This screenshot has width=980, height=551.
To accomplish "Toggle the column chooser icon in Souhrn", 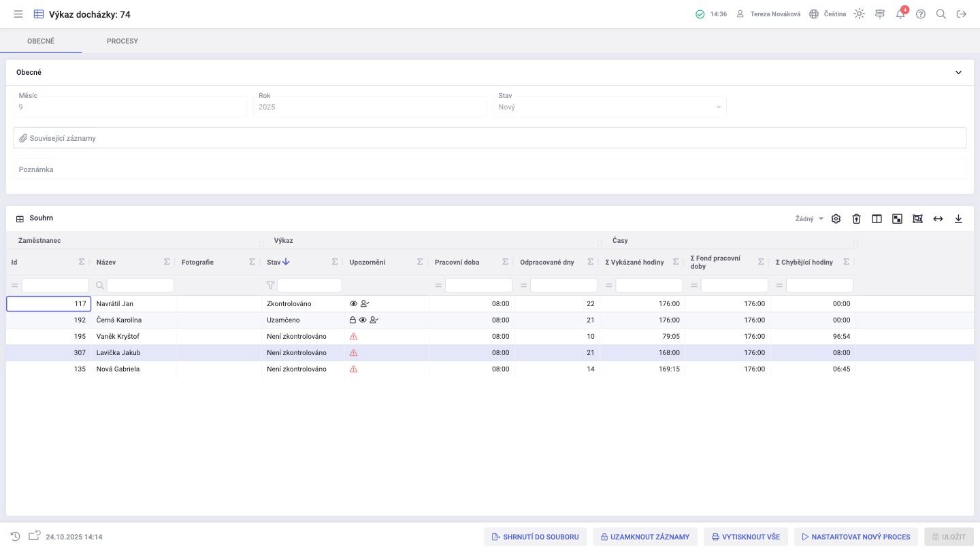I will tap(877, 219).
